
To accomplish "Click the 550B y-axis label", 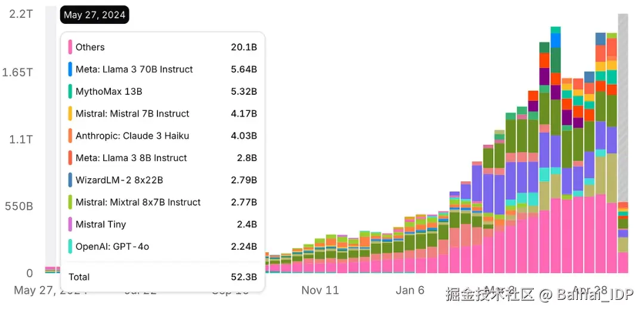I will (x=19, y=206).
